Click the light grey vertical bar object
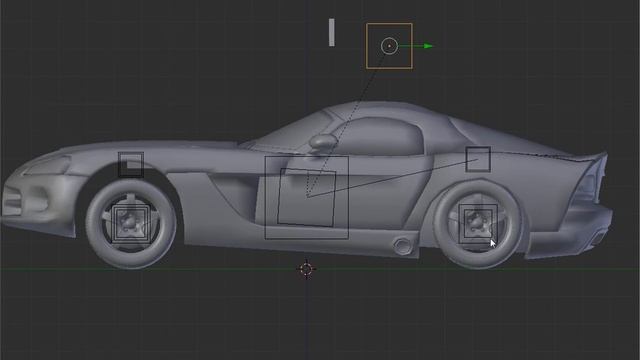640x360 pixels. (331, 32)
